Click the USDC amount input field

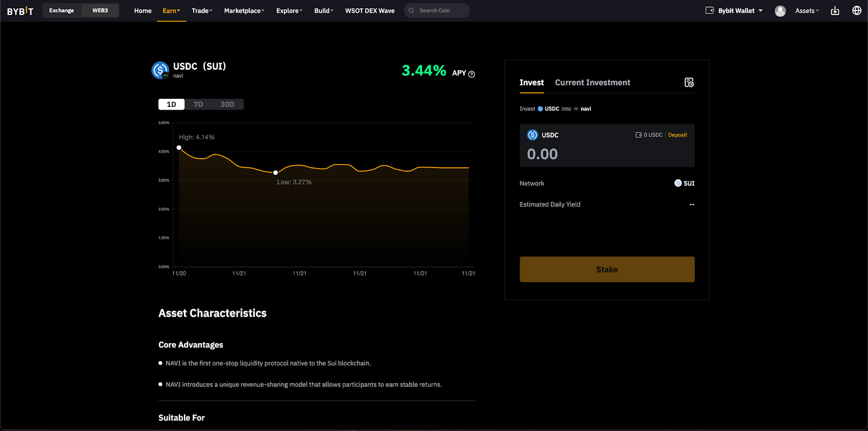(x=607, y=154)
